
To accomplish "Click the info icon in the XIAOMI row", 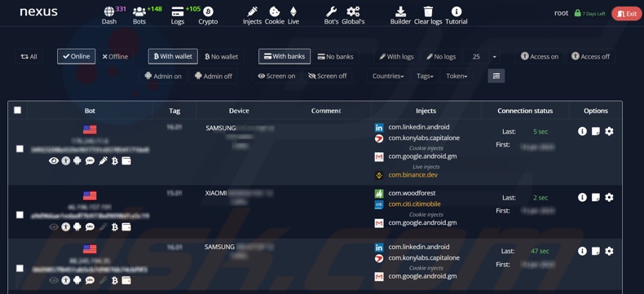I will tap(582, 197).
